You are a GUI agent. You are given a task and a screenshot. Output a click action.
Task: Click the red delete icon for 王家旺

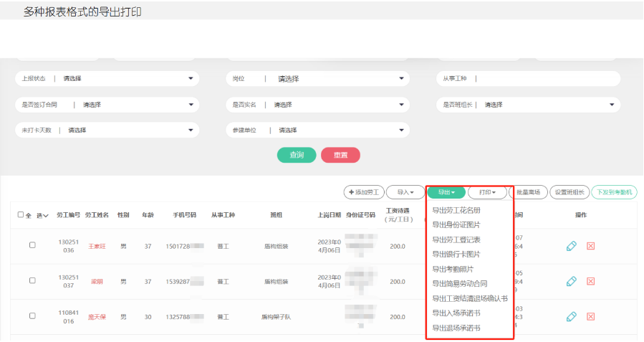(591, 246)
